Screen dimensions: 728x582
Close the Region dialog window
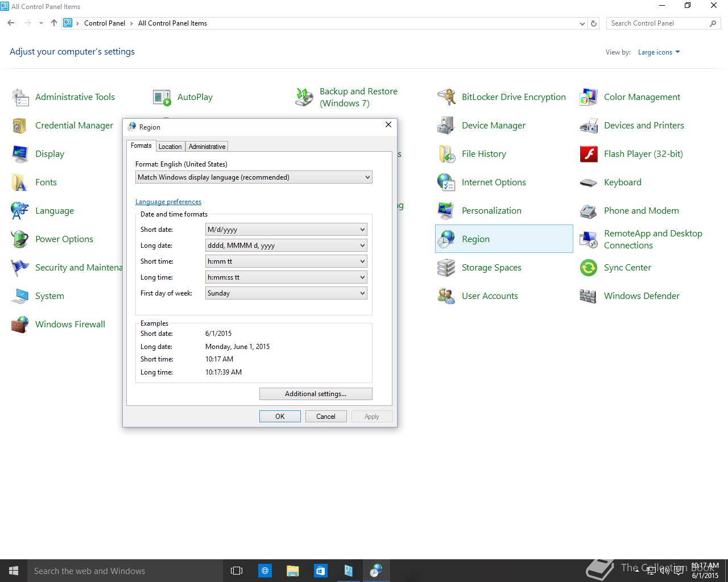pyautogui.click(x=388, y=124)
